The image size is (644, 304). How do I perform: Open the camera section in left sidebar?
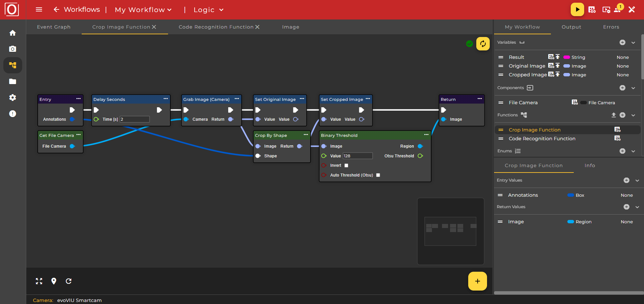click(12, 49)
